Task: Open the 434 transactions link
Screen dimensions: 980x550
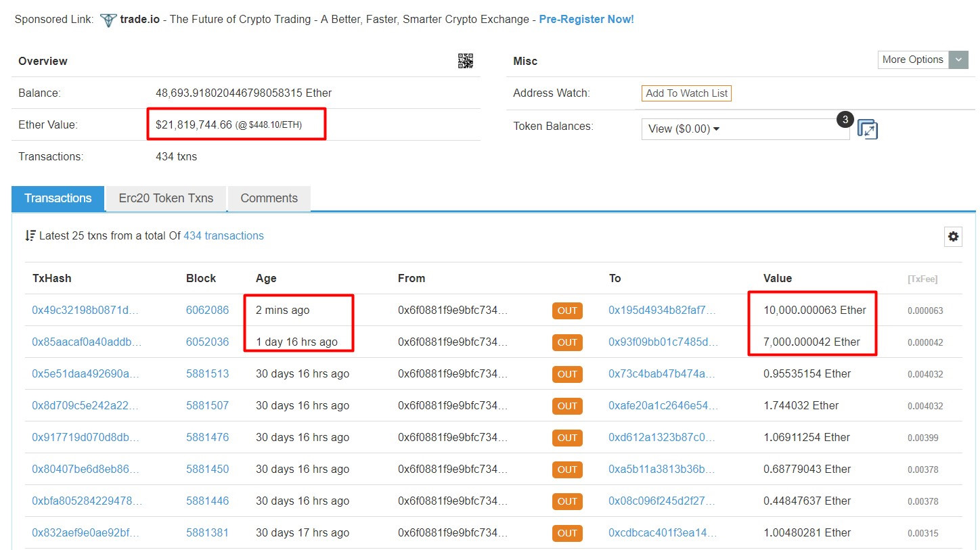Action: tap(224, 235)
